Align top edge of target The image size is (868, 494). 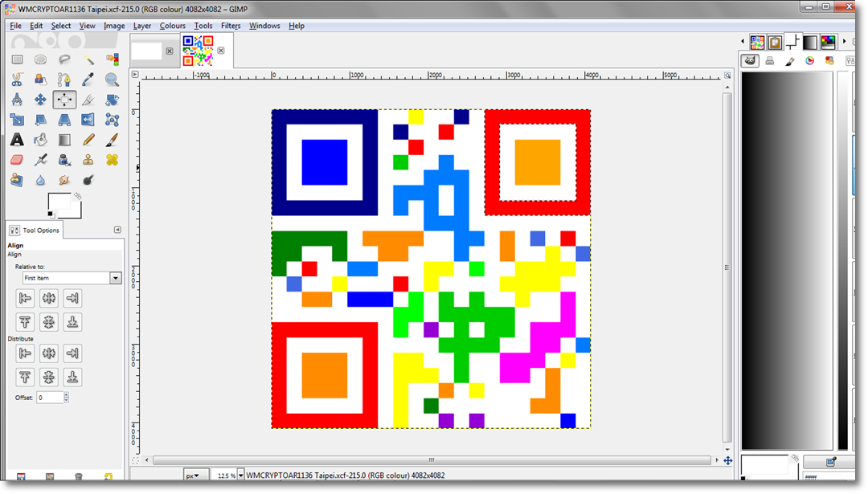(25, 322)
